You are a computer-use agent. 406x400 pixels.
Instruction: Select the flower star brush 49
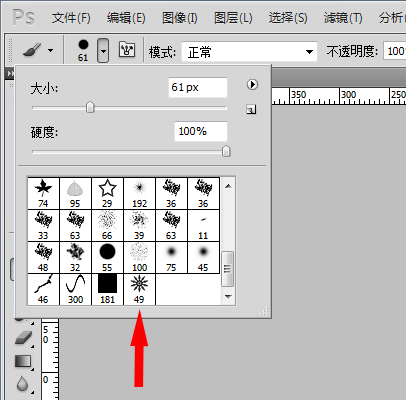[139, 289]
